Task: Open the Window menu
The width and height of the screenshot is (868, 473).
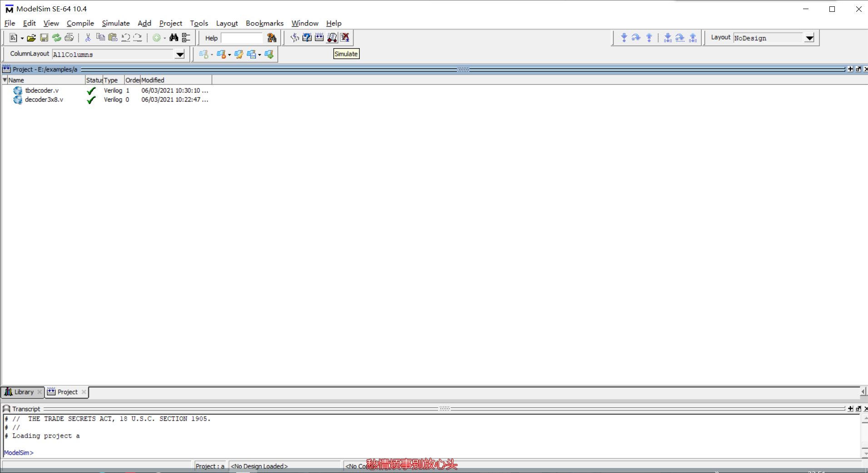Action: [305, 23]
